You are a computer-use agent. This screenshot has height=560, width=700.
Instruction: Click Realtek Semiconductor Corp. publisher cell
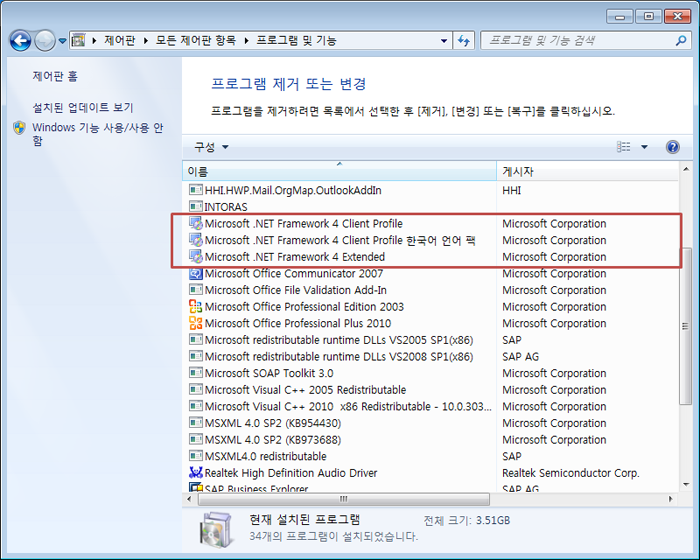coord(571,472)
